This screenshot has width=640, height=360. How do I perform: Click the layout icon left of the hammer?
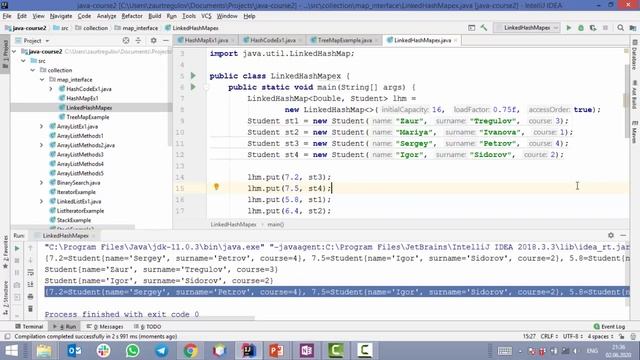(471, 28)
